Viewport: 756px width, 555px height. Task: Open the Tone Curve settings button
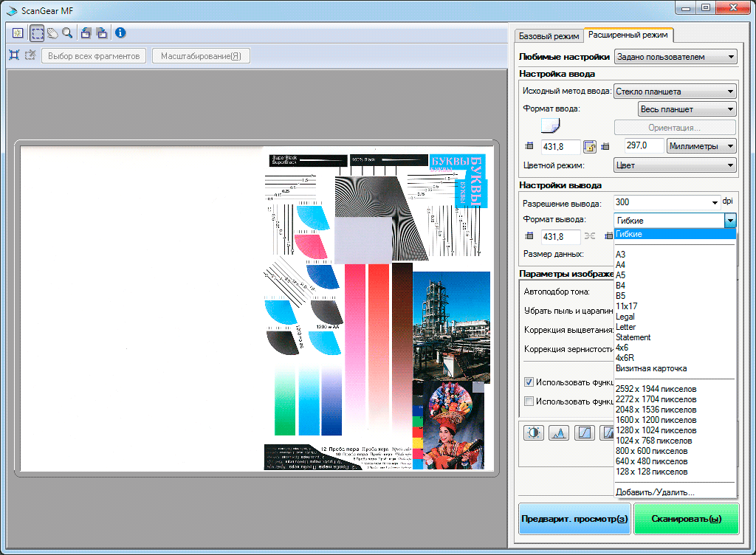pos(584,433)
